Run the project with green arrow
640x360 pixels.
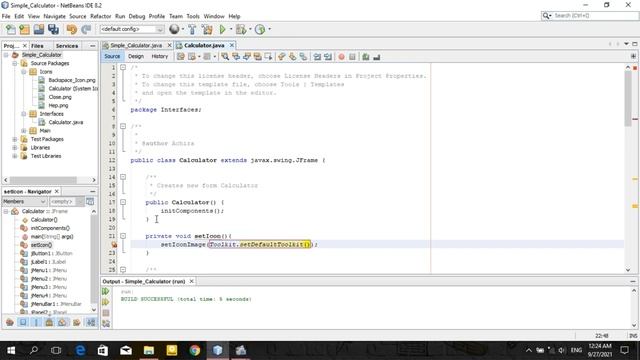point(223,29)
